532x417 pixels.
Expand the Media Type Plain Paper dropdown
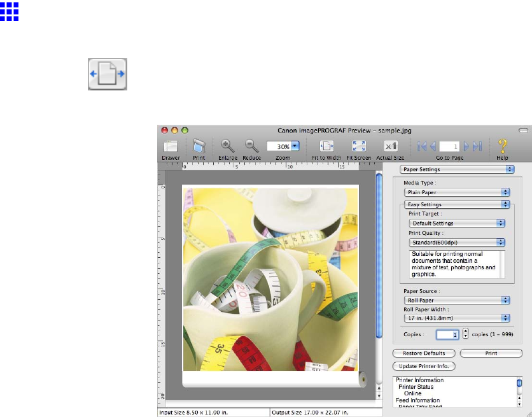(x=456, y=192)
